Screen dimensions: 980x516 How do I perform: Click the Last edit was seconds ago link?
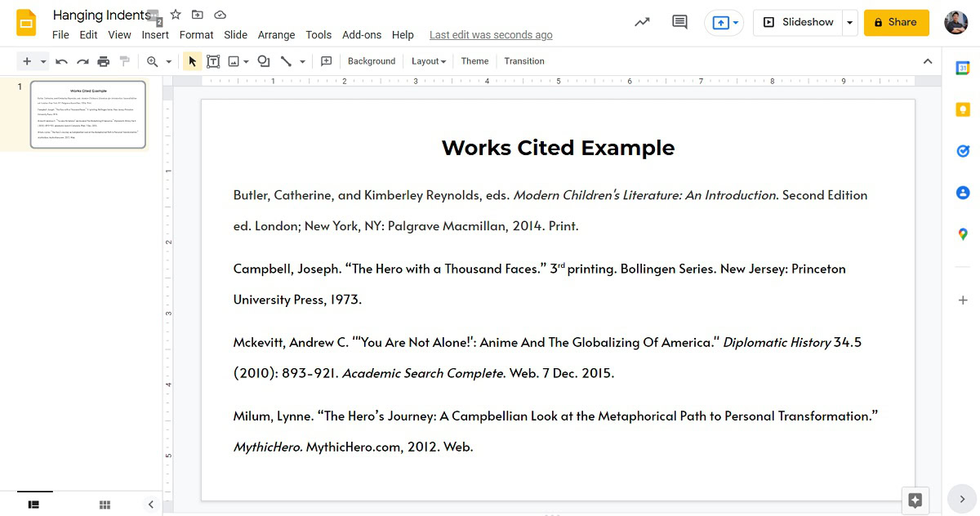(491, 35)
